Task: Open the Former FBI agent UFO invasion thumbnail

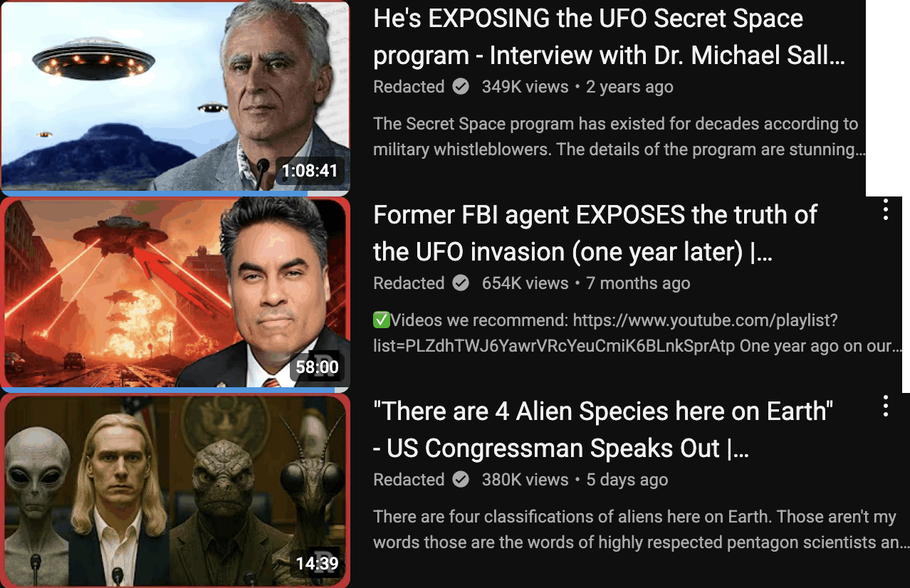Action: (175, 294)
